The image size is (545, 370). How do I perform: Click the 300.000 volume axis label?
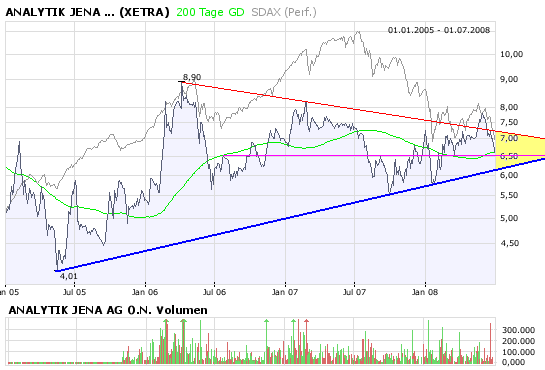(518, 330)
